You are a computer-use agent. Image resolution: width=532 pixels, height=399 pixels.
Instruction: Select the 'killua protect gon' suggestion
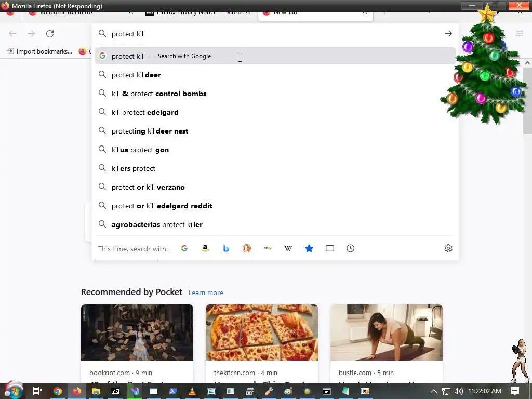(275, 150)
